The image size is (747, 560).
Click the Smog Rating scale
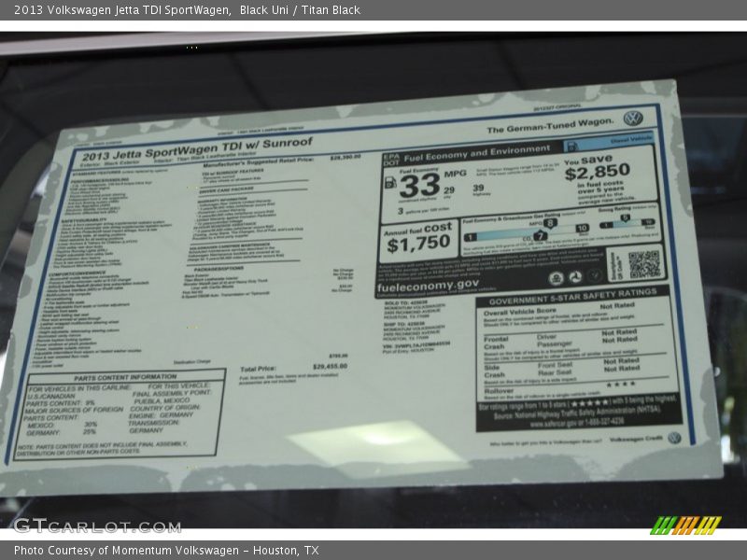point(627,222)
